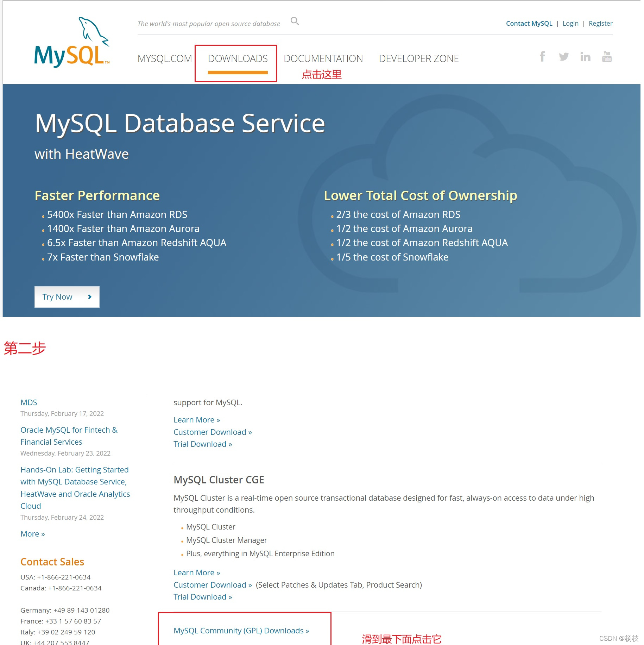The height and width of the screenshot is (645, 644).
Task: Open Hands-On Lab: Getting Started link
Action: click(x=75, y=488)
